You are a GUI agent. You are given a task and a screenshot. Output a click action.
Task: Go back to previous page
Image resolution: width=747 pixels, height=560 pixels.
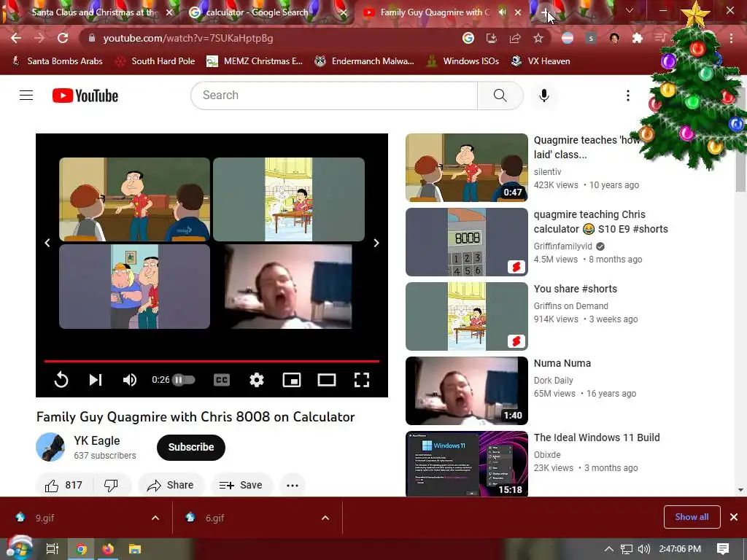[16, 38]
